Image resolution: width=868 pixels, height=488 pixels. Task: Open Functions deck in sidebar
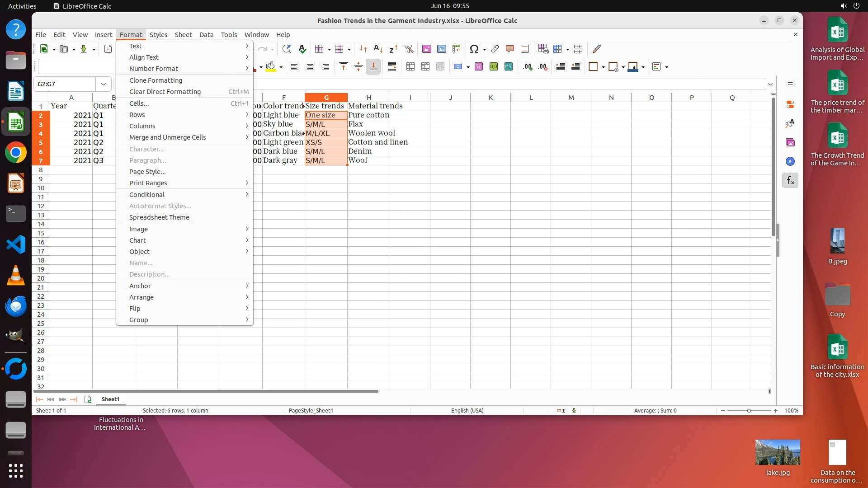790,181
